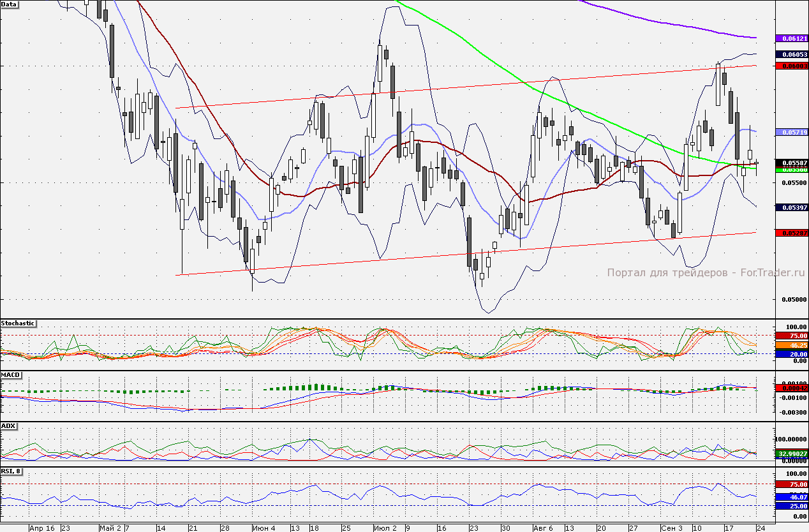Click the ForTrader.ru watermark text
Image resolution: width=809 pixels, height=532 pixels.
pos(706,272)
